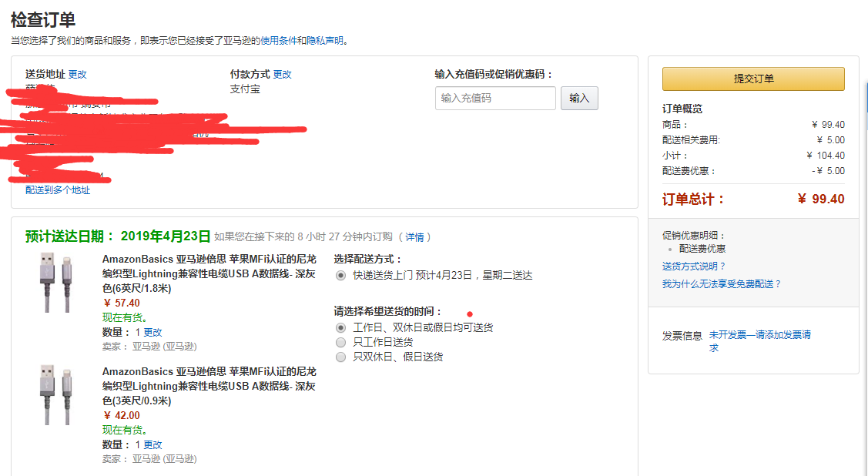Click the ¥ 57.40 item price
Screen dimensions: 868x476
click(x=122, y=303)
